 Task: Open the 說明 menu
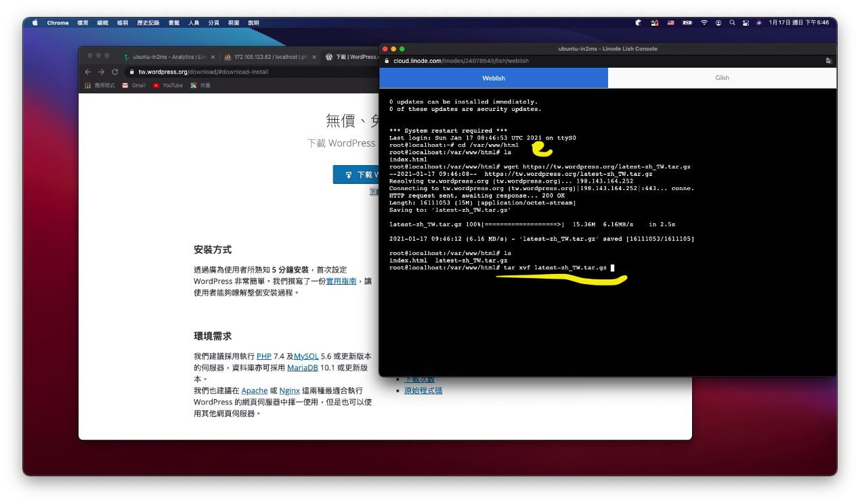[253, 22]
